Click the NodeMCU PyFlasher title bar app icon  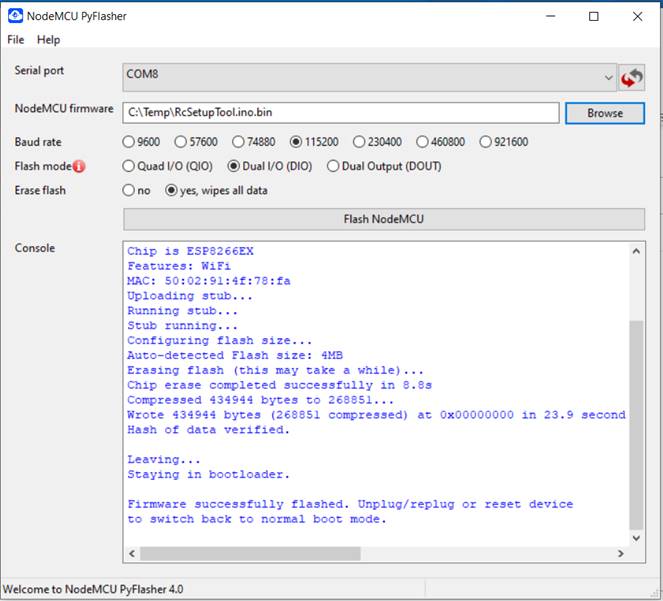pos(15,16)
